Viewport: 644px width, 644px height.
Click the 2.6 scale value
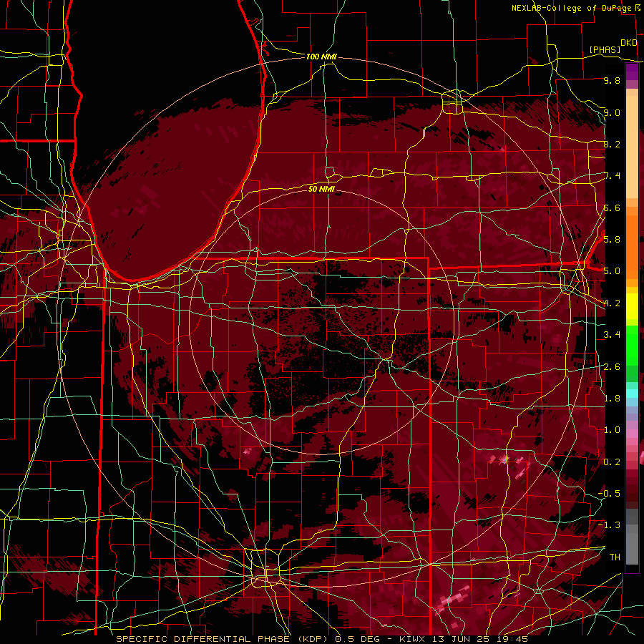pos(612,367)
